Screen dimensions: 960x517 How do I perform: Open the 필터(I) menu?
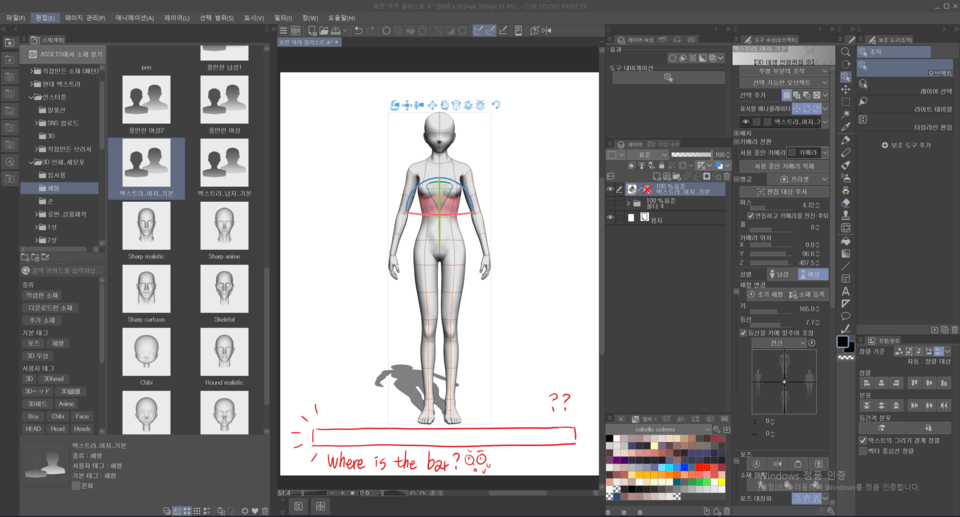pos(283,18)
